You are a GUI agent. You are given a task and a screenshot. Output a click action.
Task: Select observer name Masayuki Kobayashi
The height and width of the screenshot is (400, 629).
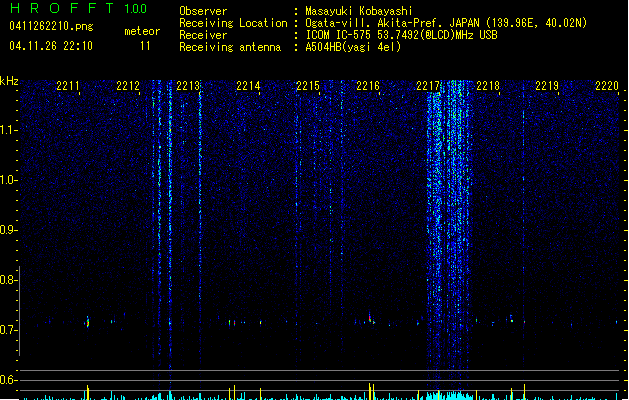[x=359, y=11]
